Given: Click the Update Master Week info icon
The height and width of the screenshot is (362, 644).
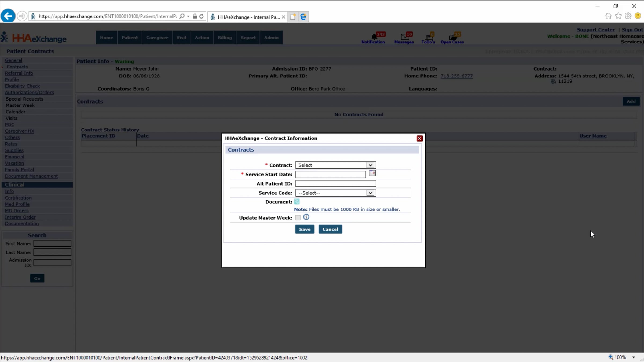Looking at the screenshot, I should [x=306, y=217].
